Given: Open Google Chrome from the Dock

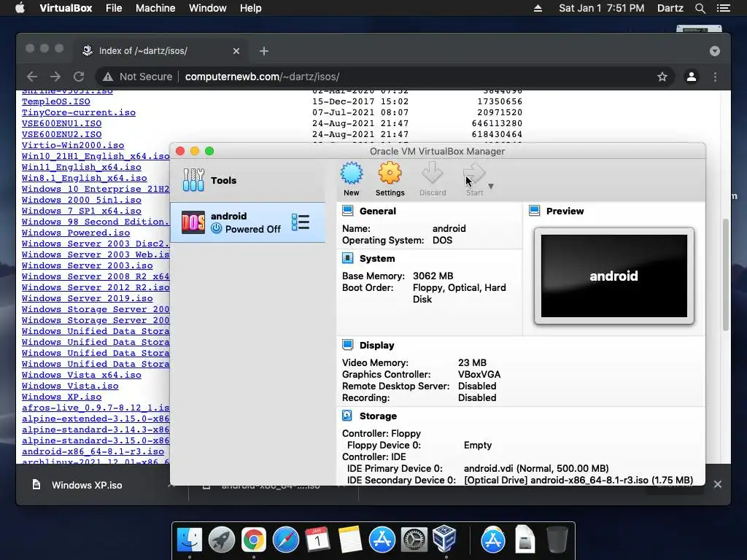Looking at the screenshot, I should tap(253, 540).
